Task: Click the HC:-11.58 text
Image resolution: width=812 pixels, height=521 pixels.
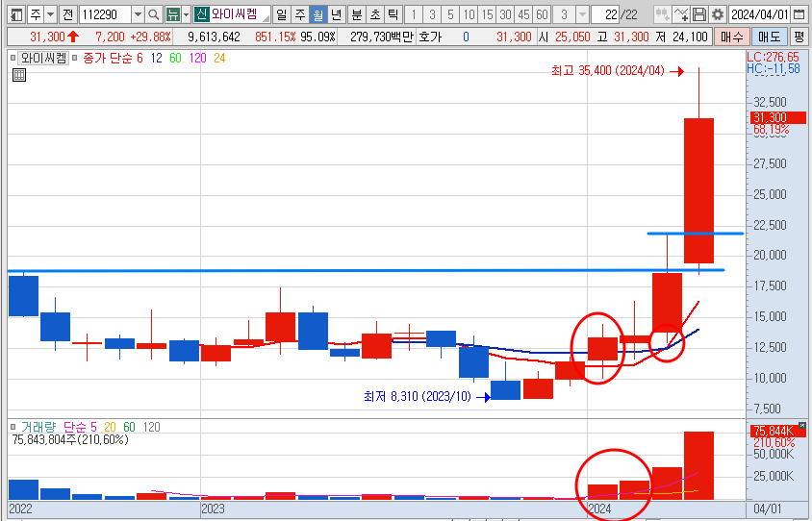Action: [x=774, y=68]
